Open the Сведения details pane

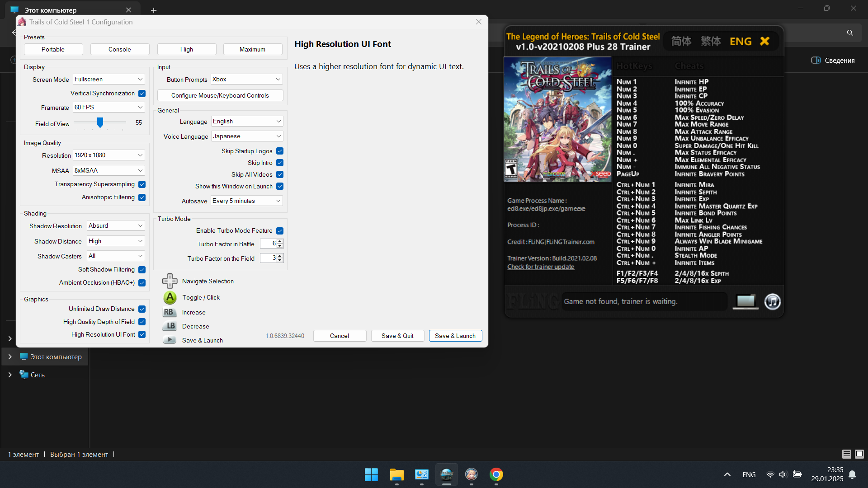tap(833, 60)
